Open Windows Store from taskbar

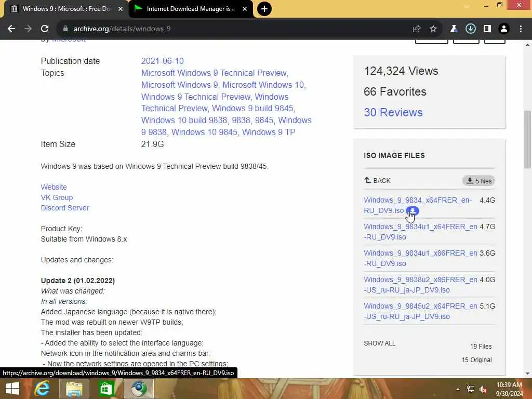tap(106, 389)
